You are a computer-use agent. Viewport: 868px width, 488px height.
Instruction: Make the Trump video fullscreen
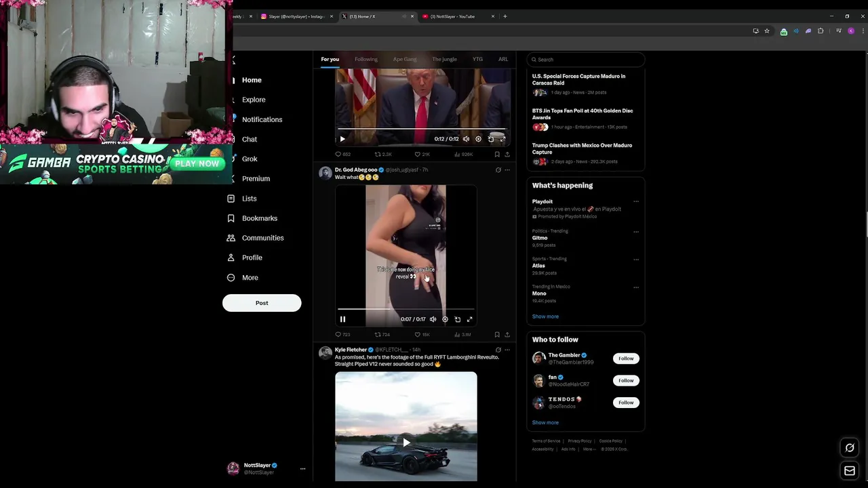coord(502,139)
